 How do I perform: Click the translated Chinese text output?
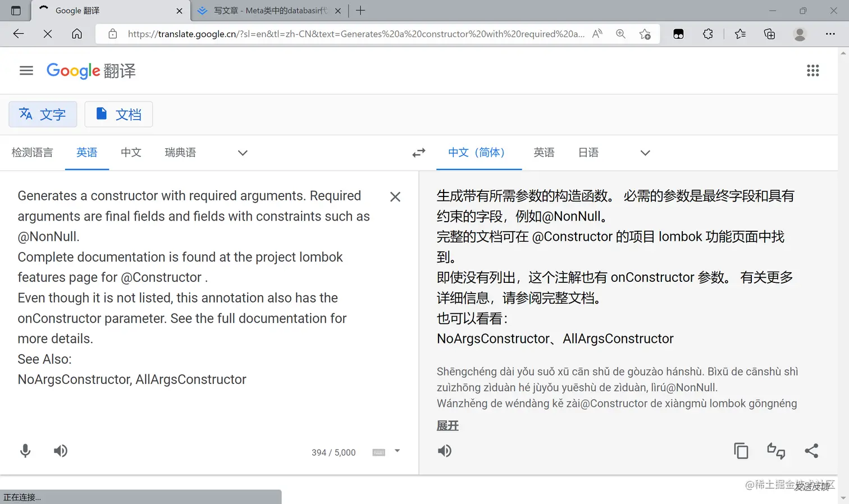pos(615,267)
